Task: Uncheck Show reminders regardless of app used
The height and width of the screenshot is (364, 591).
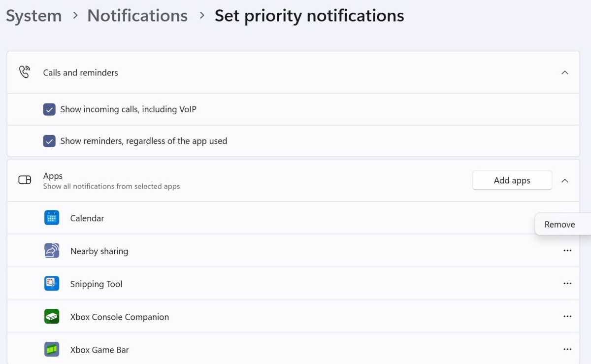Action: pyautogui.click(x=49, y=141)
